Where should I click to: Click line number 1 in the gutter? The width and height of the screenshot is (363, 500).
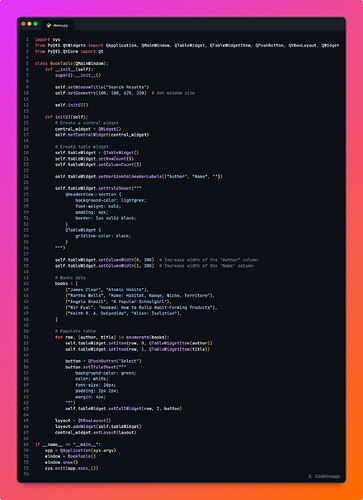click(27, 39)
